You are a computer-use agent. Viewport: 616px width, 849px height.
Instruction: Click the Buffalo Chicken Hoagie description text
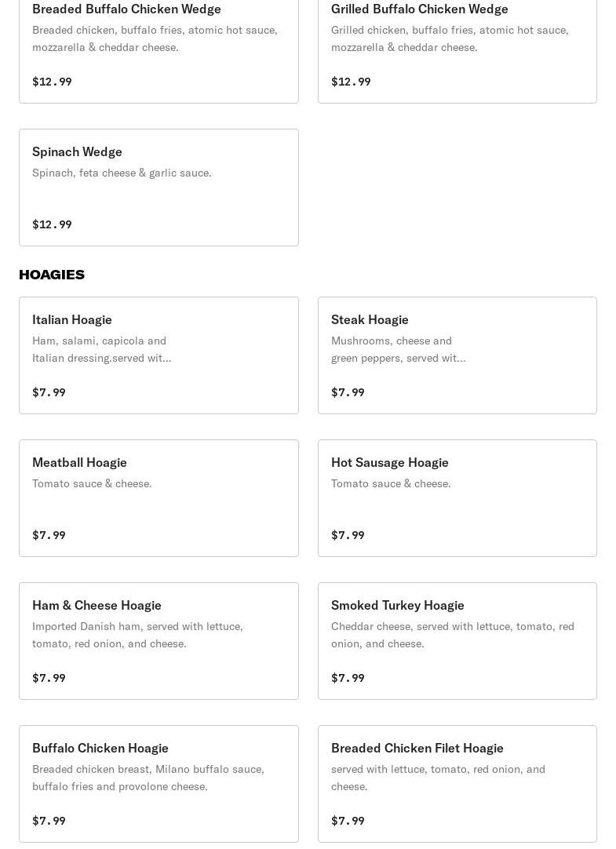(148, 778)
